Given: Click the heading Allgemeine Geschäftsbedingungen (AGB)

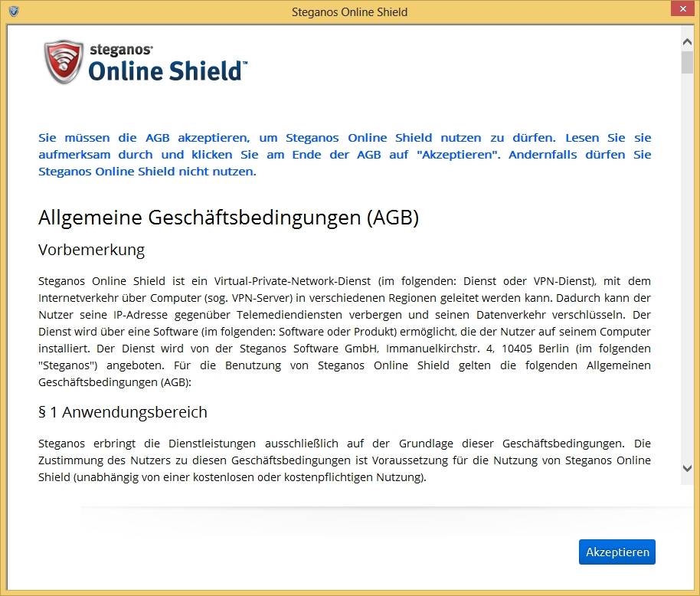Looking at the screenshot, I should tap(228, 218).
